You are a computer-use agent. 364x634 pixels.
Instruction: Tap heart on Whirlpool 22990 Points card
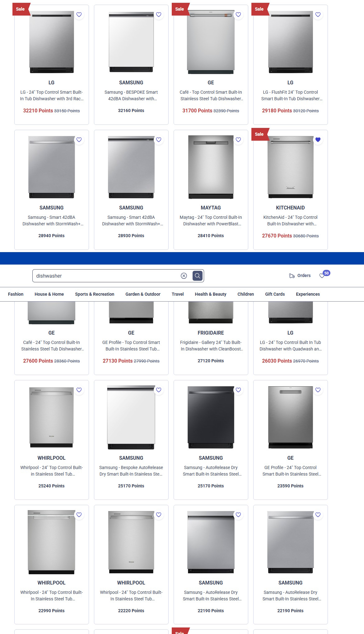pyautogui.click(x=79, y=515)
